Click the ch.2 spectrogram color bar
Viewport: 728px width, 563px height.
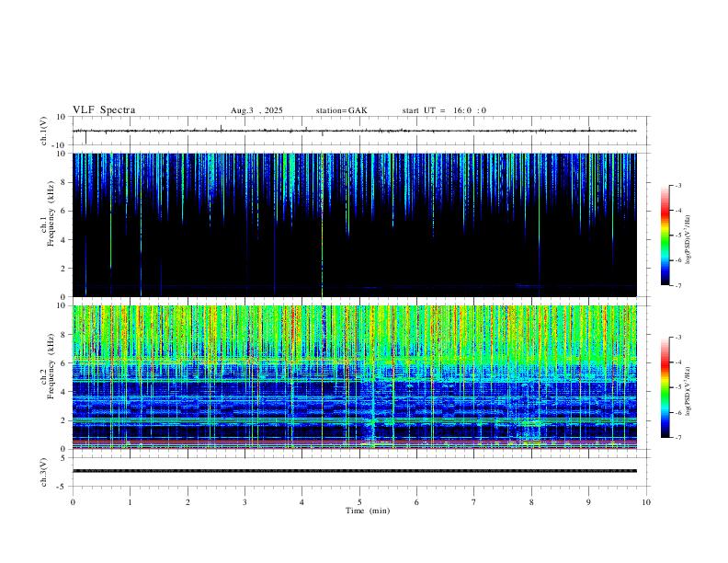pos(665,387)
